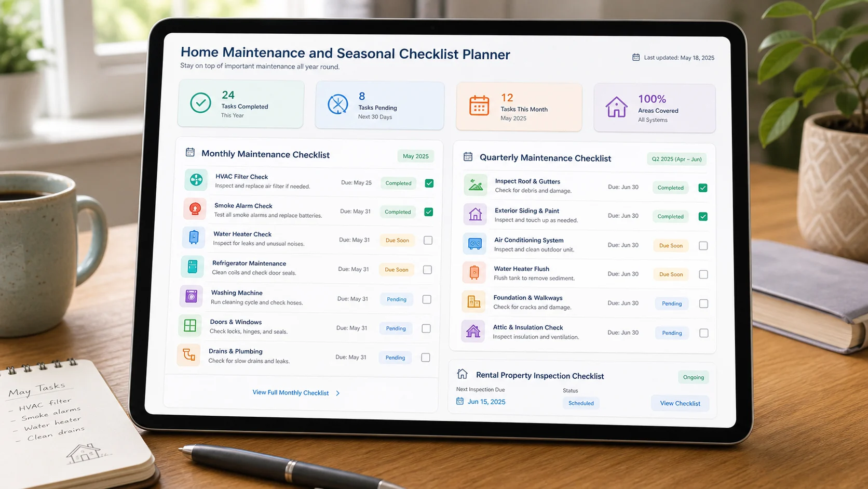Select the Drains & Plumbing pipe icon
The image size is (868, 489).
189,355
